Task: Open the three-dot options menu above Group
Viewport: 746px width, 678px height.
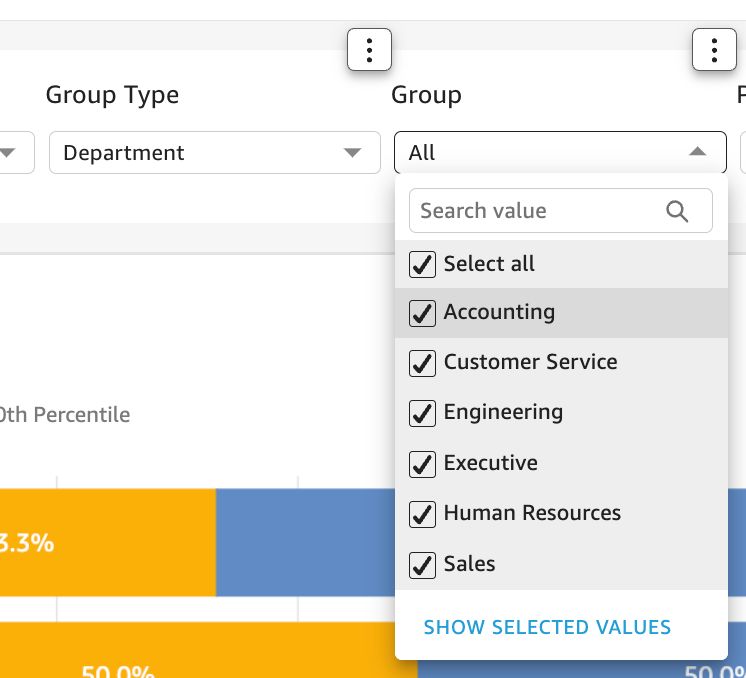Action: [x=369, y=50]
